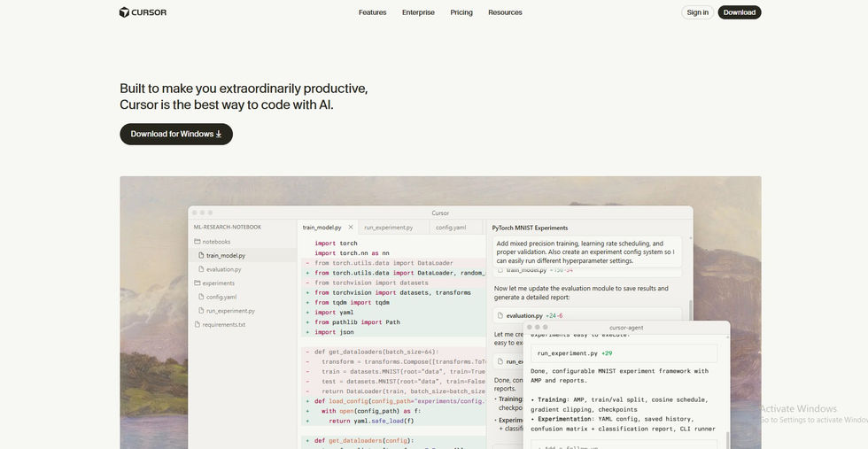Open the Features menu
This screenshot has height=449, width=868.
click(373, 12)
